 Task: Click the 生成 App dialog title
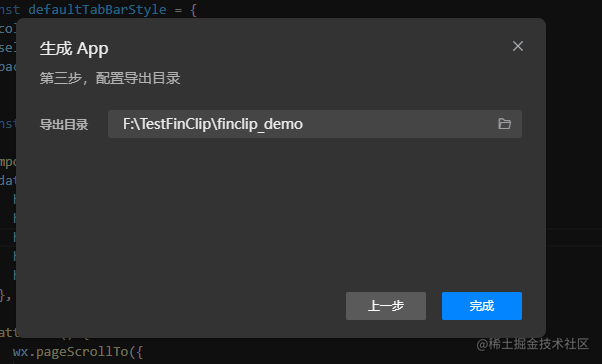[74, 49]
